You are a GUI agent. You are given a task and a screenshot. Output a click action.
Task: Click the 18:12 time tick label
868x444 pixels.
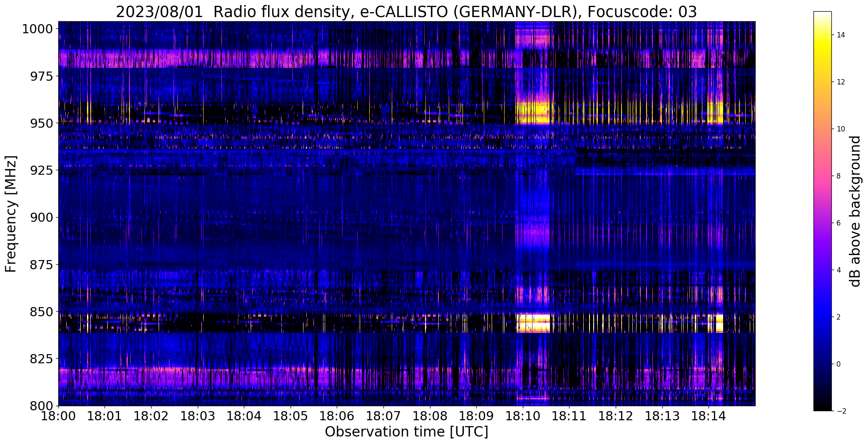616,416
